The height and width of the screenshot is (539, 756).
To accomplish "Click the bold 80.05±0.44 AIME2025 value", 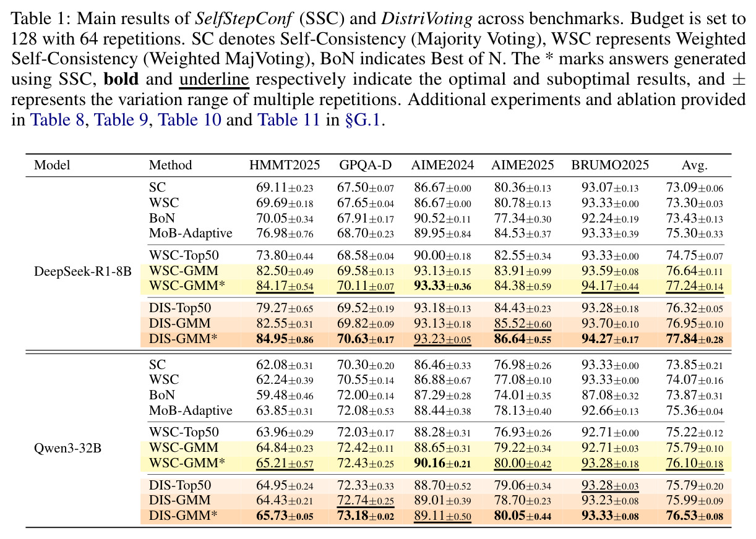I will [x=523, y=516].
